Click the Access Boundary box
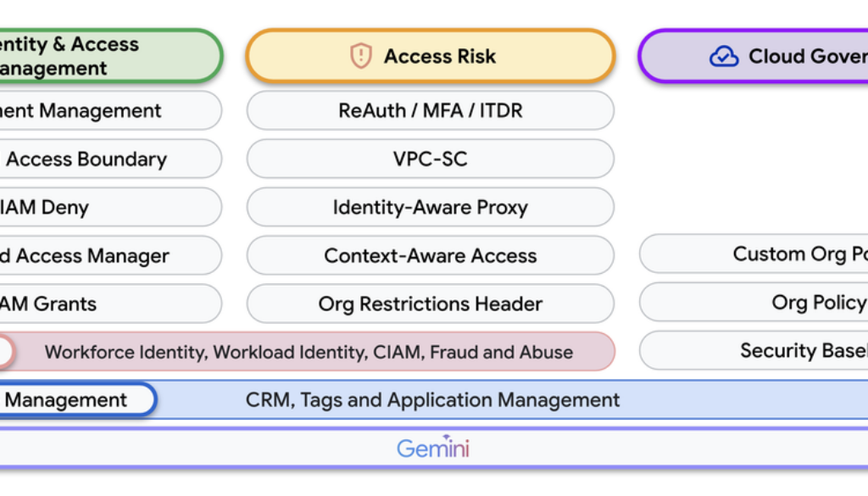The width and height of the screenshot is (868, 496). point(93,159)
